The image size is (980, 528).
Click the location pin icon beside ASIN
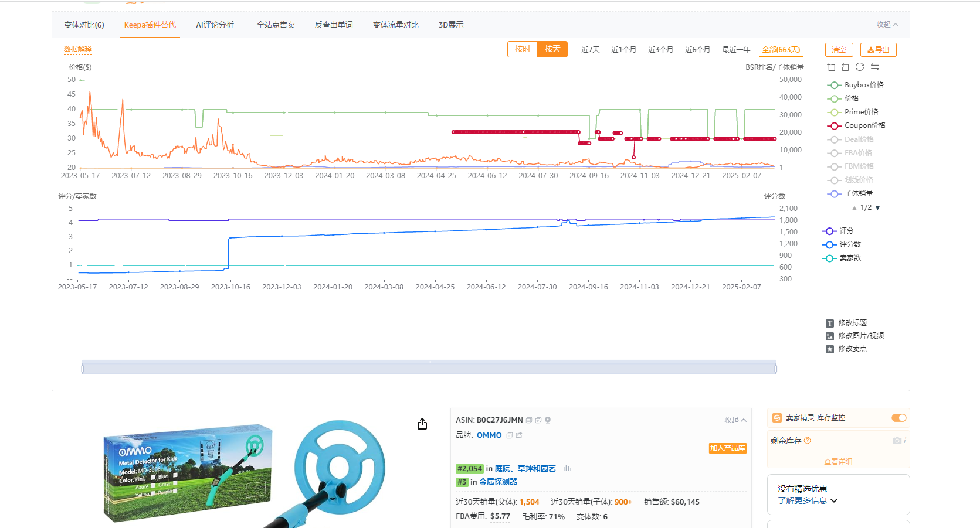tap(548, 420)
